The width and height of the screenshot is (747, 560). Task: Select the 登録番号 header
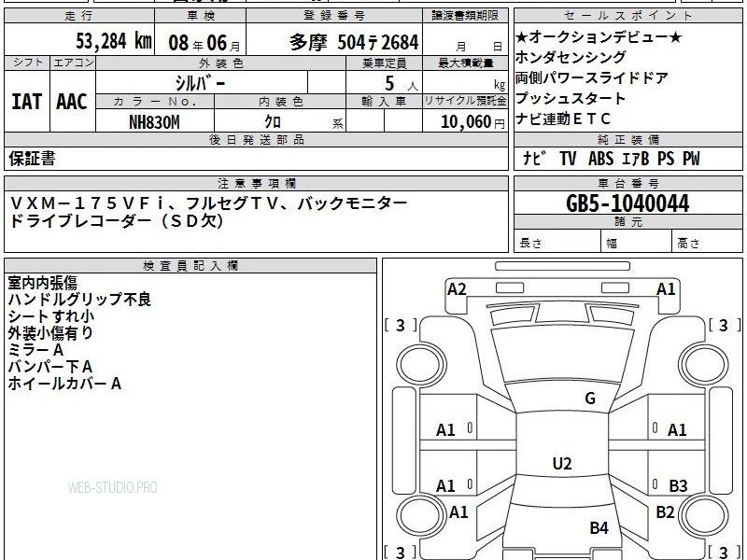[334, 16]
